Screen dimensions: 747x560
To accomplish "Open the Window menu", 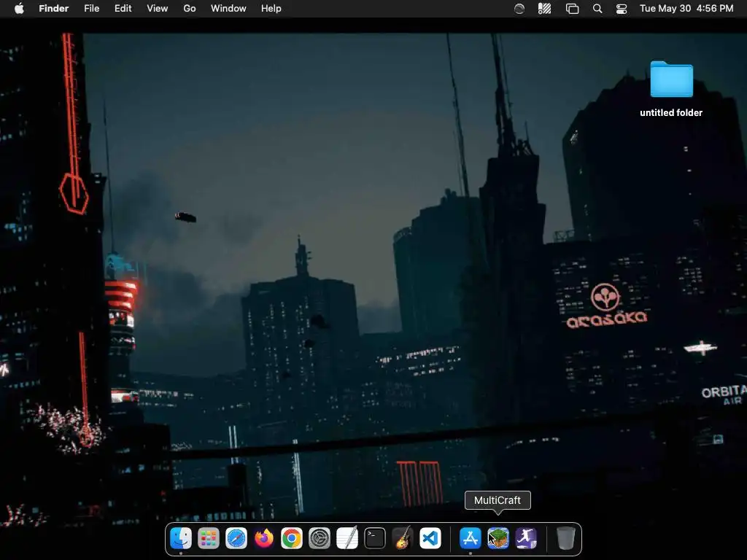I will 228,9.
